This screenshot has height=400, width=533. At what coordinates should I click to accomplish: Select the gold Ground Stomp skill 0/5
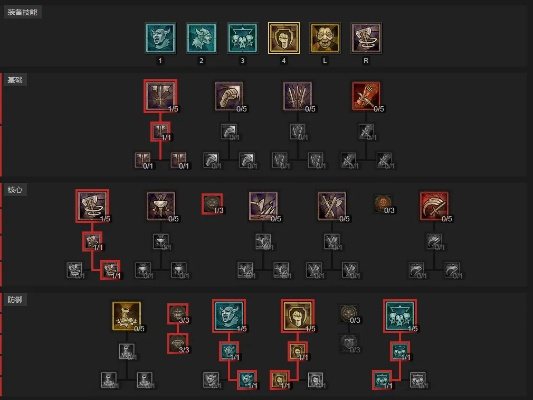coord(127,316)
